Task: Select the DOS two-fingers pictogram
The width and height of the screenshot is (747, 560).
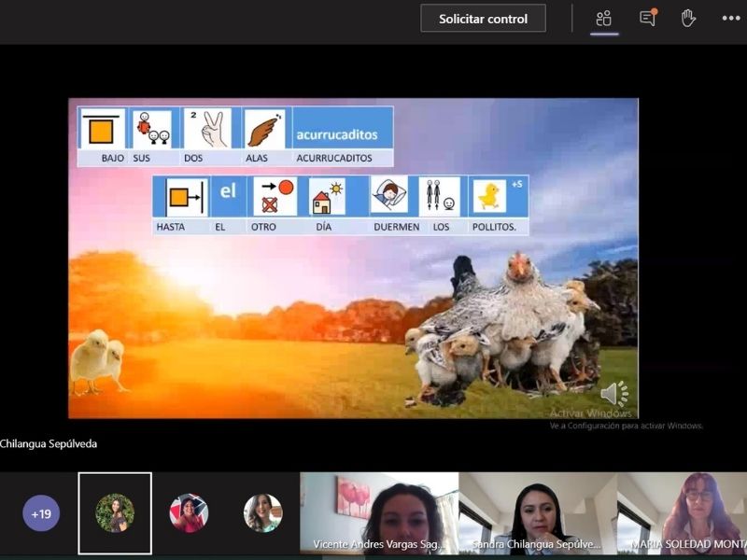Action: click(206, 129)
